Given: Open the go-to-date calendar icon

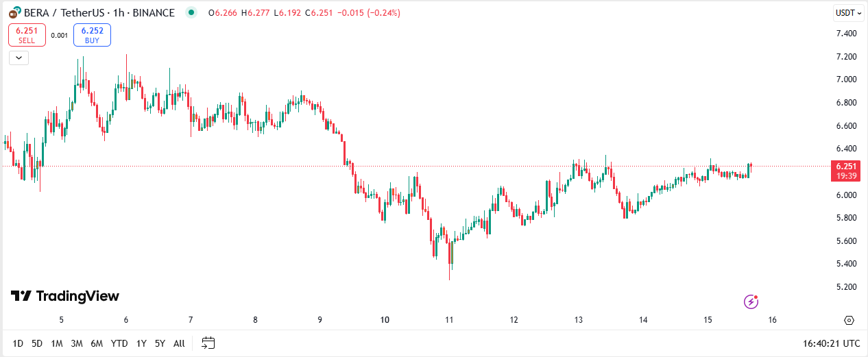Looking at the screenshot, I should click(x=208, y=343).
